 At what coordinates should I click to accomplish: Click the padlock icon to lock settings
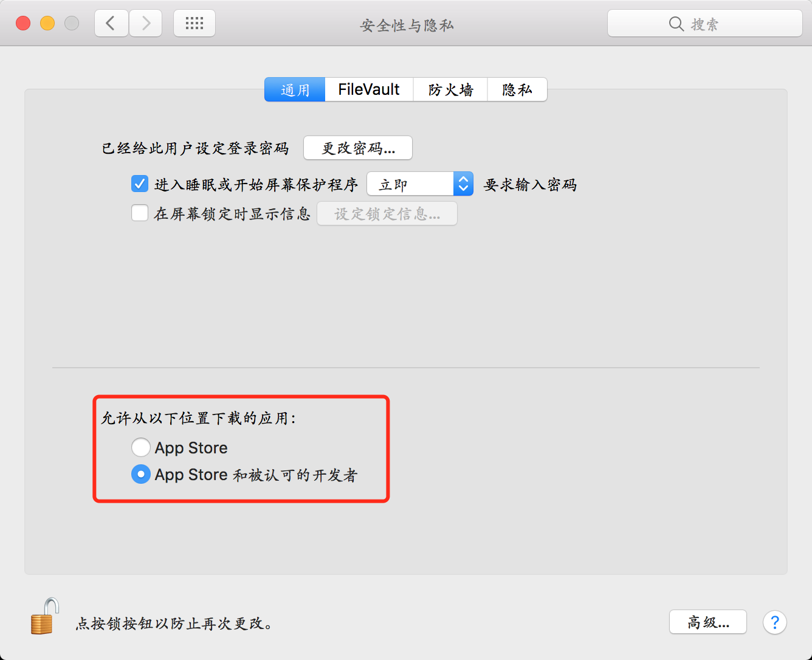pyautogui.click(x=45, y=616)
